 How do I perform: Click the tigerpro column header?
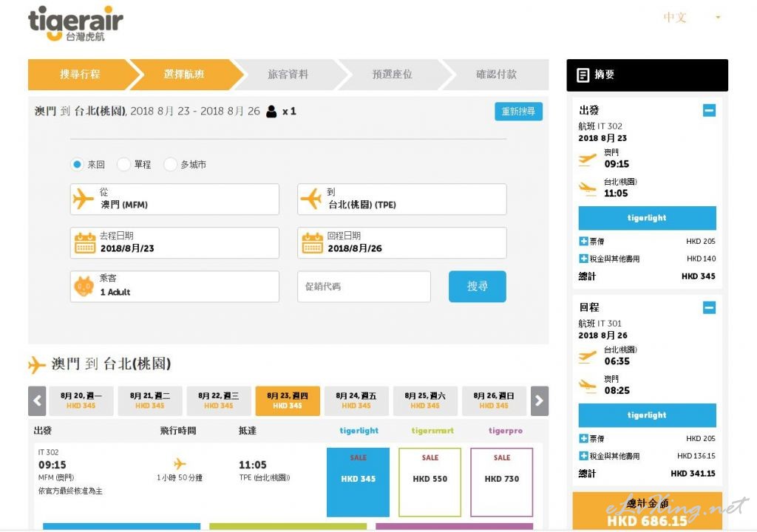point(506,431)
